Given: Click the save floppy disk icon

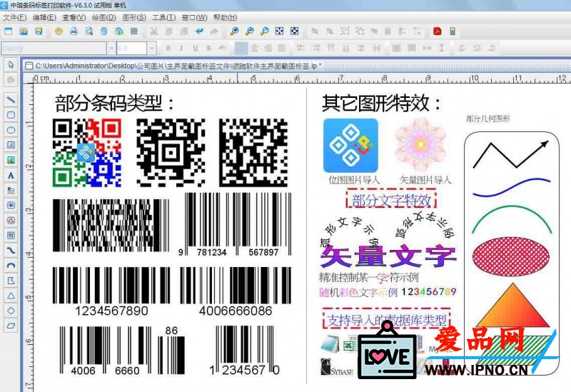Looking at the screenshot, I should point(39,31).
